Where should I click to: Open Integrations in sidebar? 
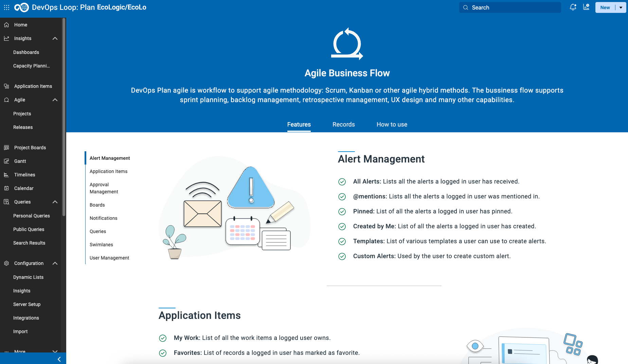coord(26,318)
